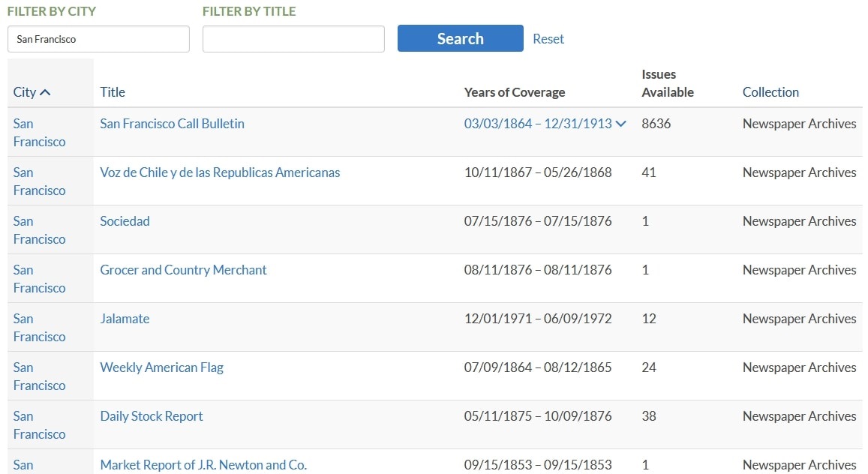Click the City filter input field
This screenshot has width=868, height=474.
(98, 39)
